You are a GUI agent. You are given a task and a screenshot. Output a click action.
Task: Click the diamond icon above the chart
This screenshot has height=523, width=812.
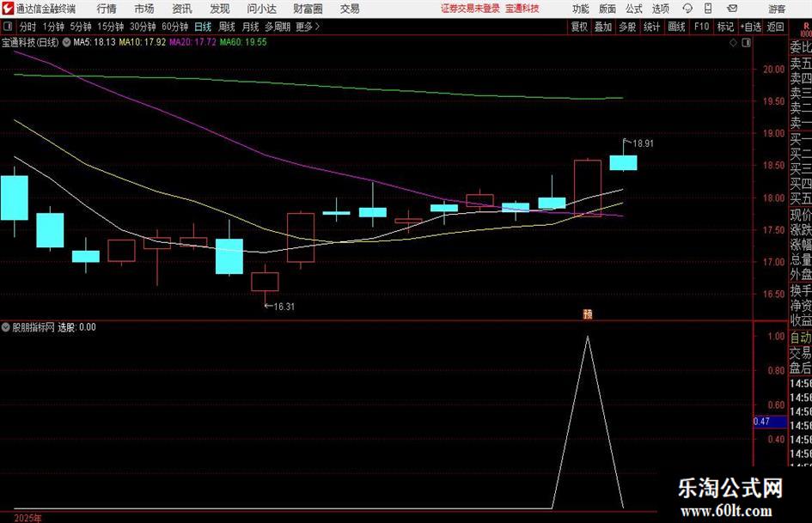(733, 43)
